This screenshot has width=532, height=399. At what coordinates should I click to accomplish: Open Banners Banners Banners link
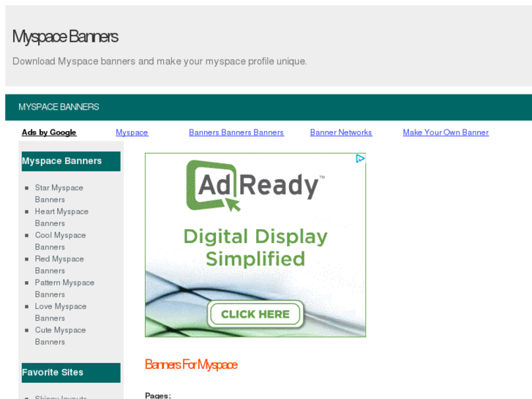[x=236, y=133]
